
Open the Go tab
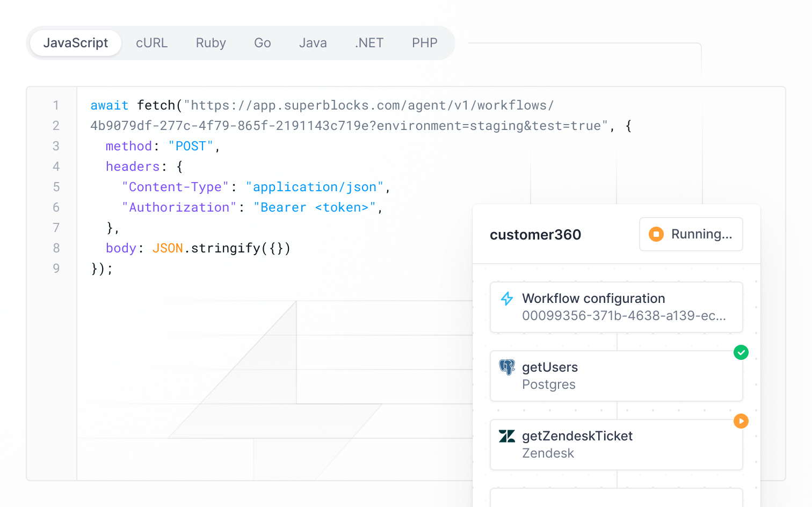[x=262, y=42]
